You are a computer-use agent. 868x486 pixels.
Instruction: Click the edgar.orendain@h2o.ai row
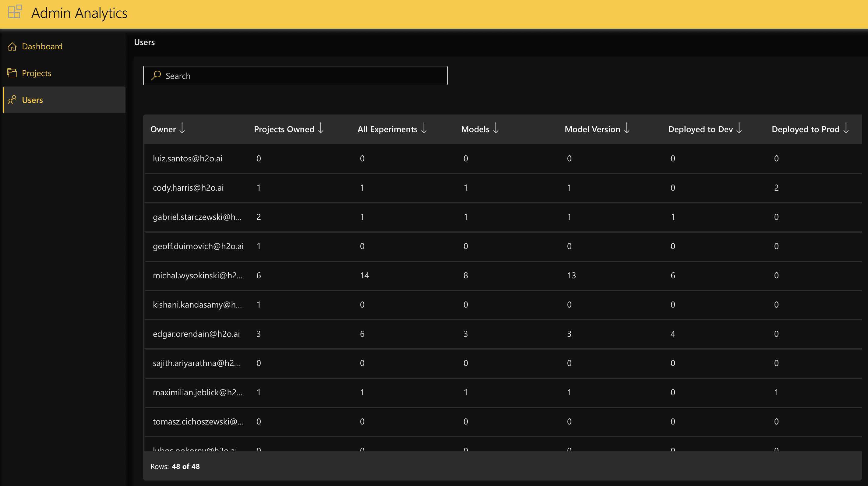pyautogui.click(x=196, y=334)
